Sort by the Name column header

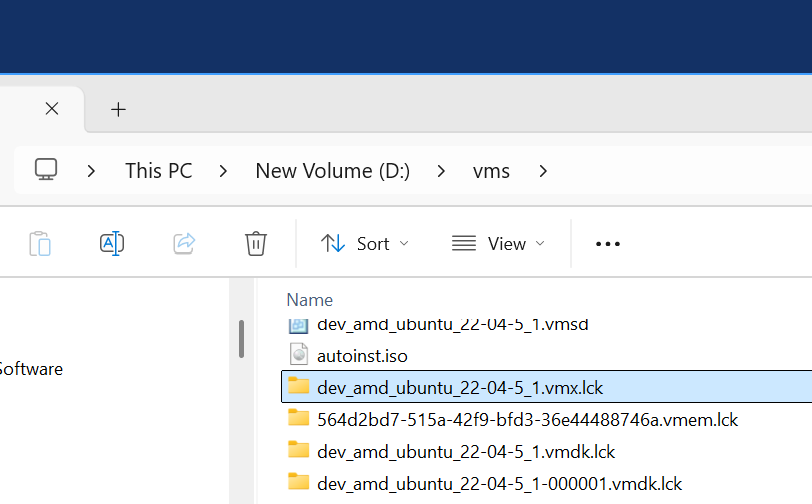point(310,300)
